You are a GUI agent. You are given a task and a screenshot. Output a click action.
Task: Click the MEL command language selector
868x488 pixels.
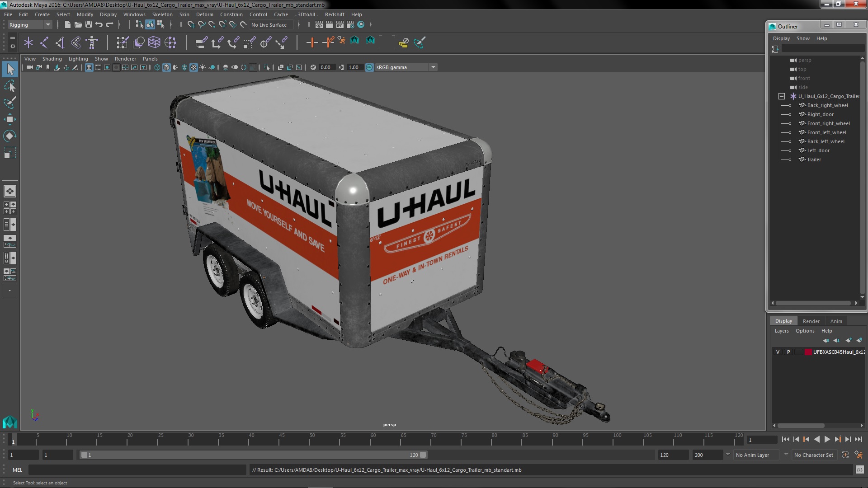17,470
